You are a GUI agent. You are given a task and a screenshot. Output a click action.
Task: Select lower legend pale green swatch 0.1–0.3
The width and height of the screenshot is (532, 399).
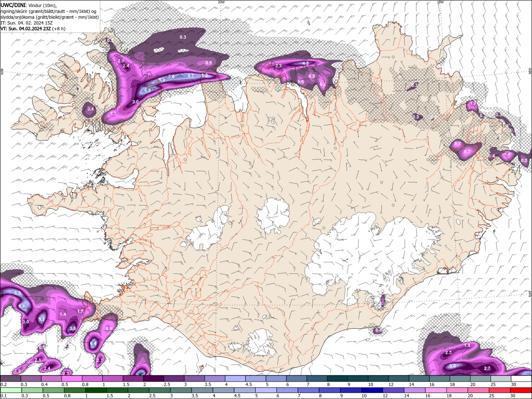pos(11,390)
